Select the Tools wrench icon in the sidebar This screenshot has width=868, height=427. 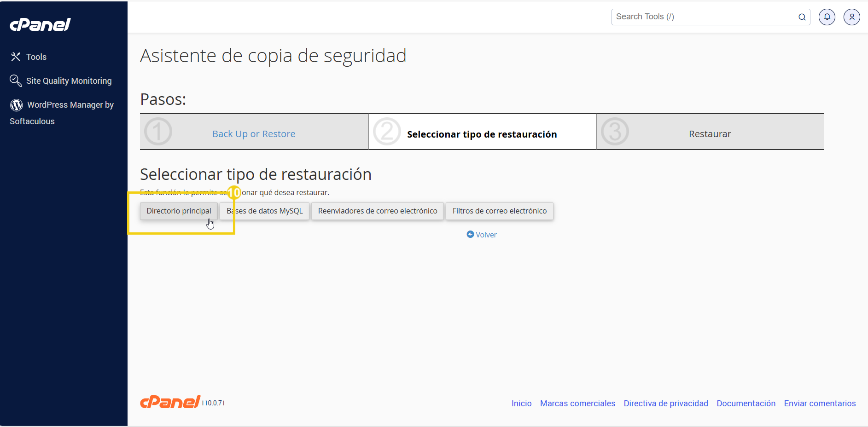pos(16,57)
